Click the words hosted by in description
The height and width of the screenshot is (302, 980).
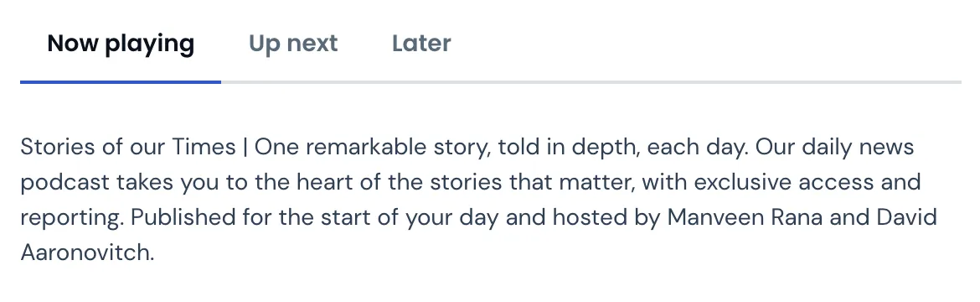[x=606, y=218]
